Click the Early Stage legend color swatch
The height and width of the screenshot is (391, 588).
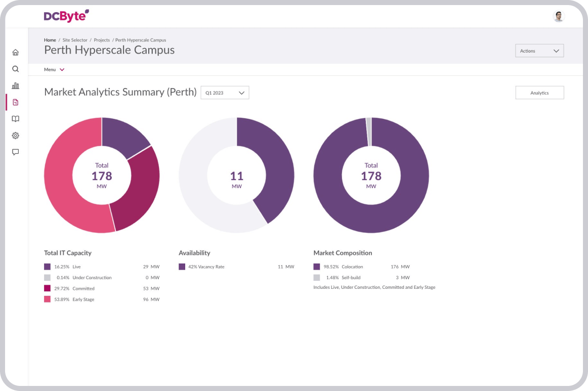pyautogui.click(x=47, y=299)
